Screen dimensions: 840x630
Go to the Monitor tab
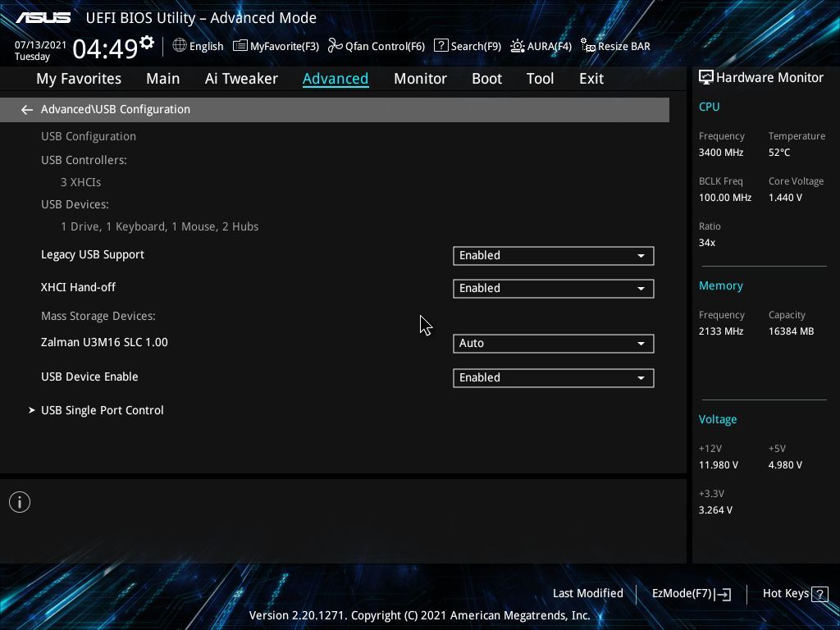pyautogui.click(x=421, y=79)
